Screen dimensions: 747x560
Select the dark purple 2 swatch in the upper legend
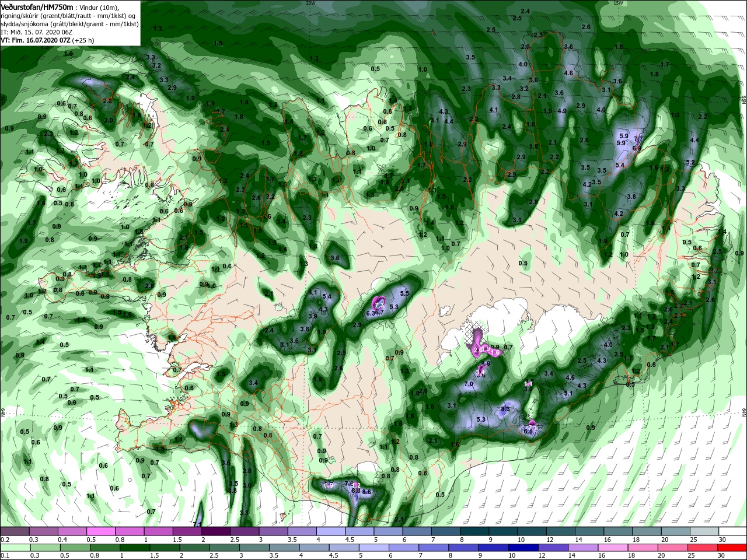[x=215, y=531]
